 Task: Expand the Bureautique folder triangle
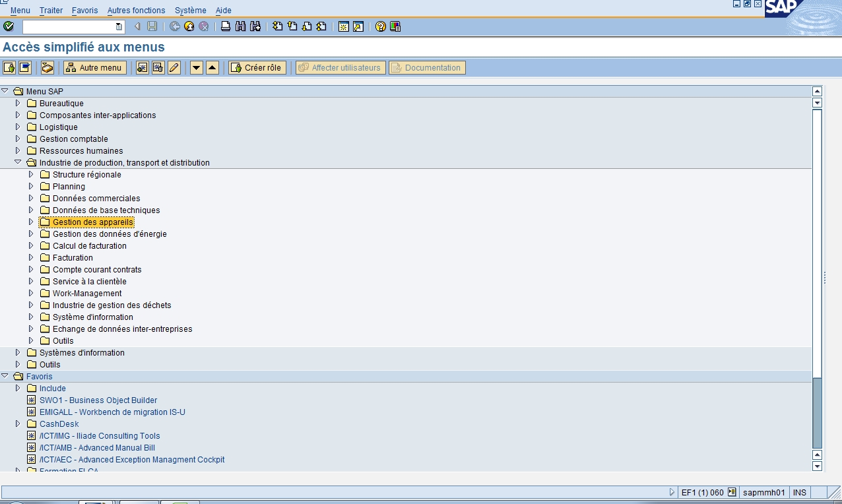(18, 103)
